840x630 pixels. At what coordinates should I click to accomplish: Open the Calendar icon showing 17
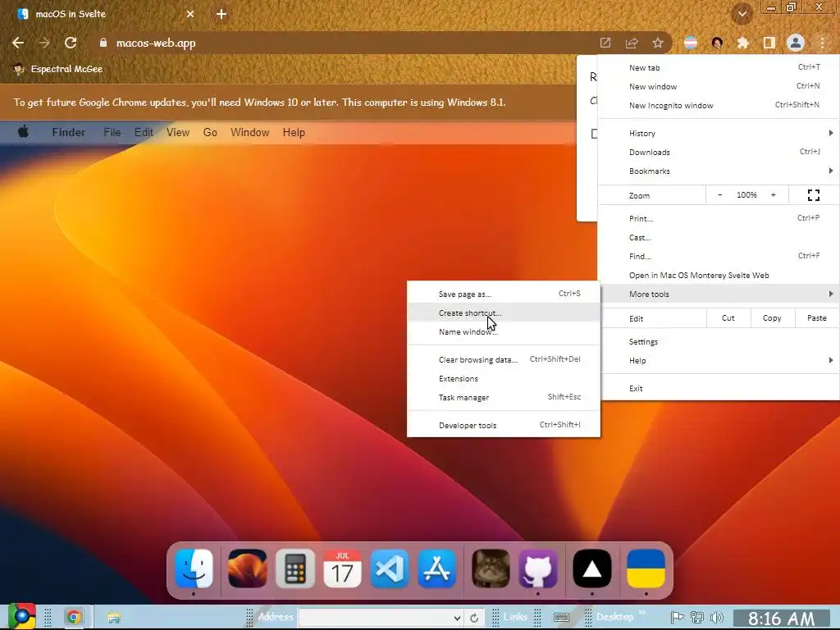coord(342,568)
